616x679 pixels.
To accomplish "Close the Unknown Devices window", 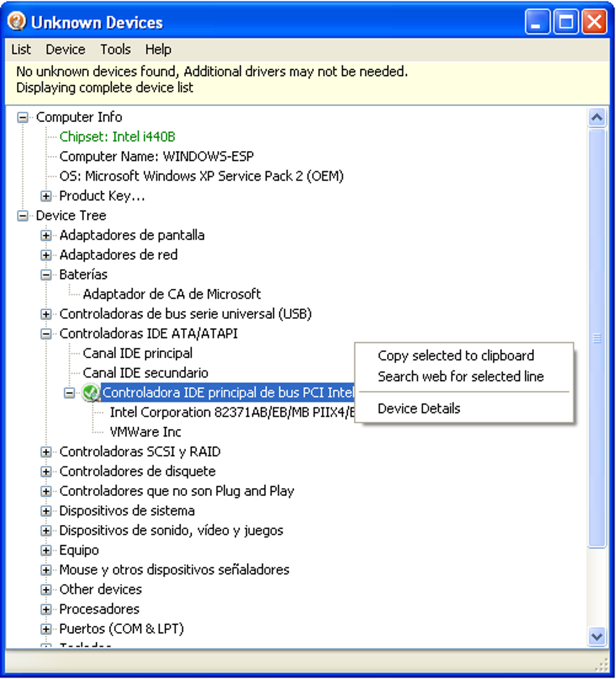I will (594, 22).
